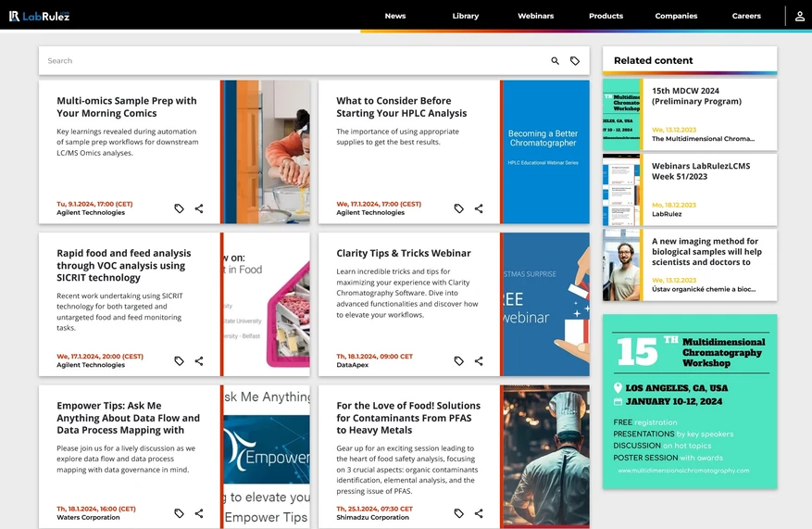Open the Library menu

466,16
